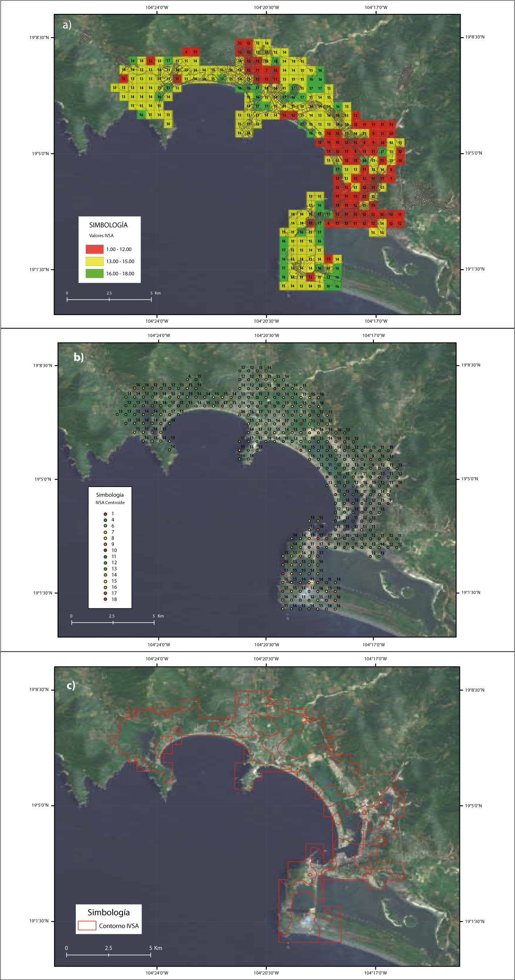Click the panel a) label
The image size is (515, 980).
pyautogui.click(x=67, y=25)
